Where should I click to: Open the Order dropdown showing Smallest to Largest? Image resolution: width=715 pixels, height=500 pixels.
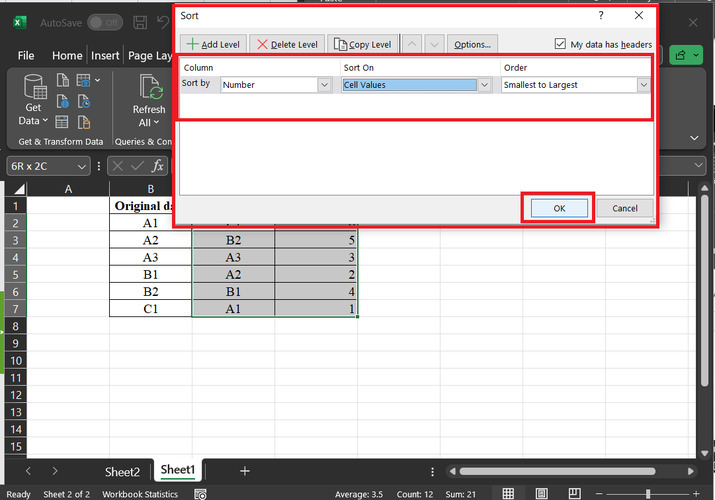click(x=643, y=85)
